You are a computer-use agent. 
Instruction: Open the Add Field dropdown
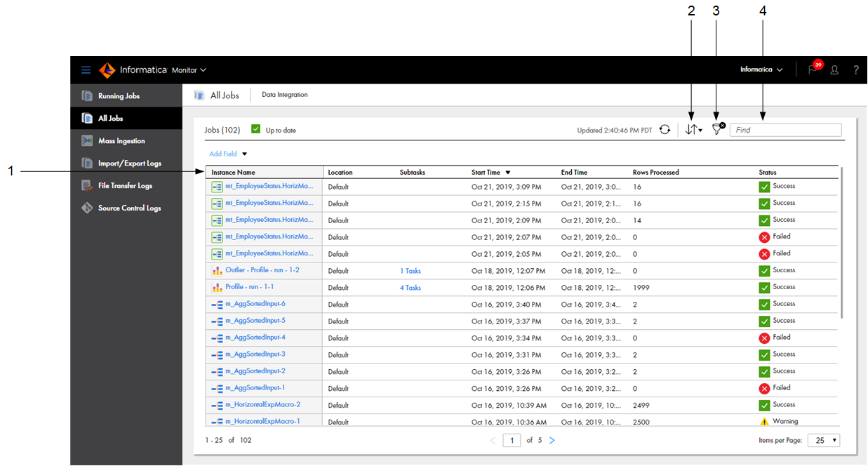(228, 154)
